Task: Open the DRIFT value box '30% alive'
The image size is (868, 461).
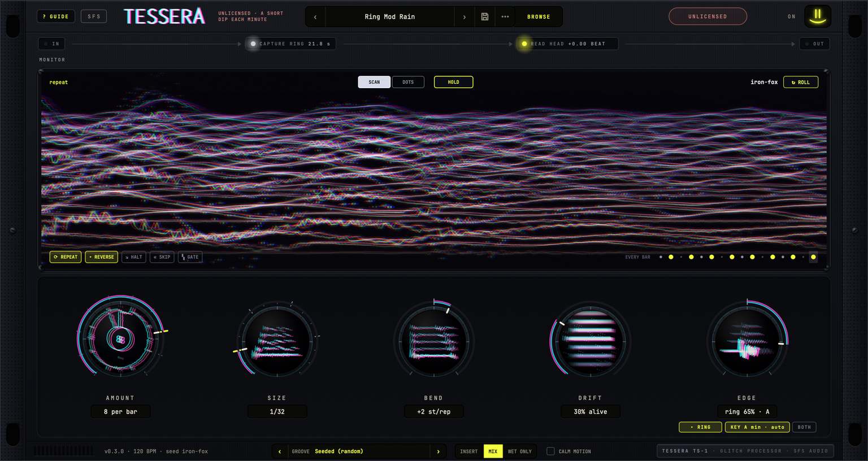Action: tap(590, 412)
